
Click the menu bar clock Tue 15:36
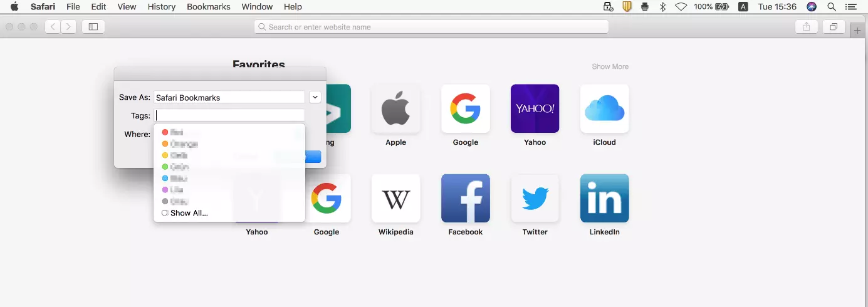(777, 7)
